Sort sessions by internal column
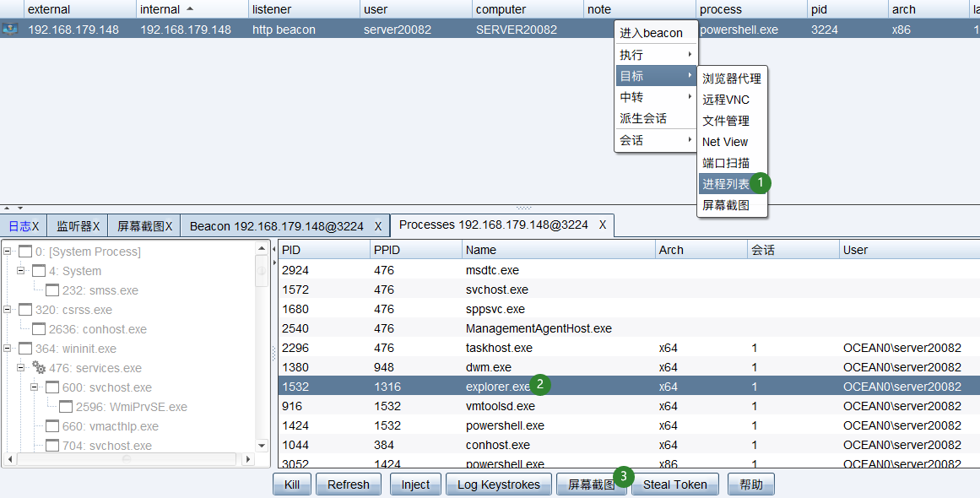This screenshot has width=980, height=498. pos(192,9)
